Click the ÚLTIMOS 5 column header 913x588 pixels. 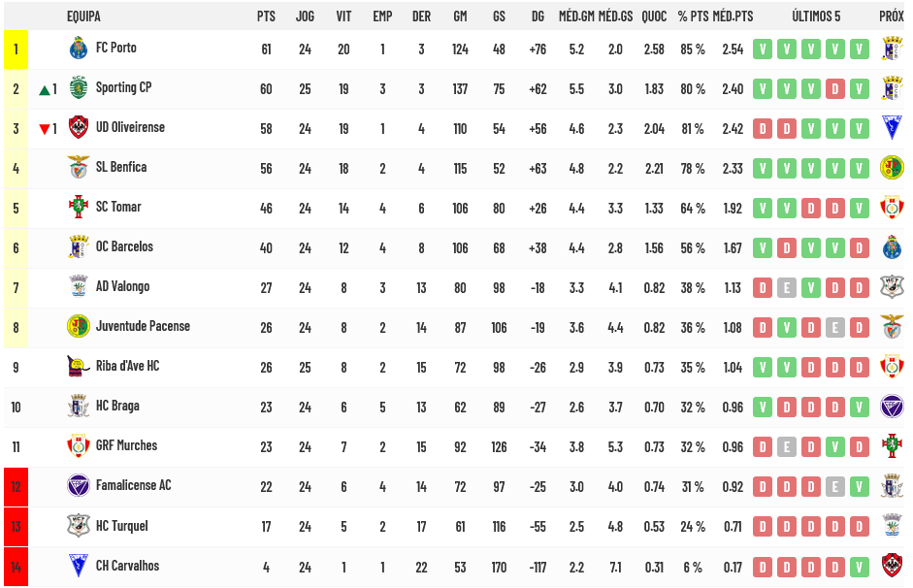coord(816,16)
